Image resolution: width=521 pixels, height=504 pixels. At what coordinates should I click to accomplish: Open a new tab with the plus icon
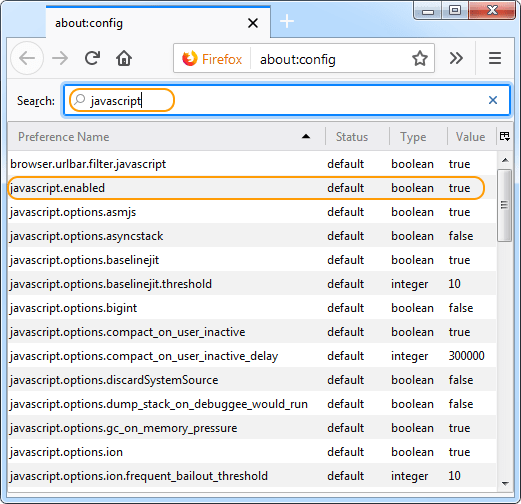pos(287,22)
